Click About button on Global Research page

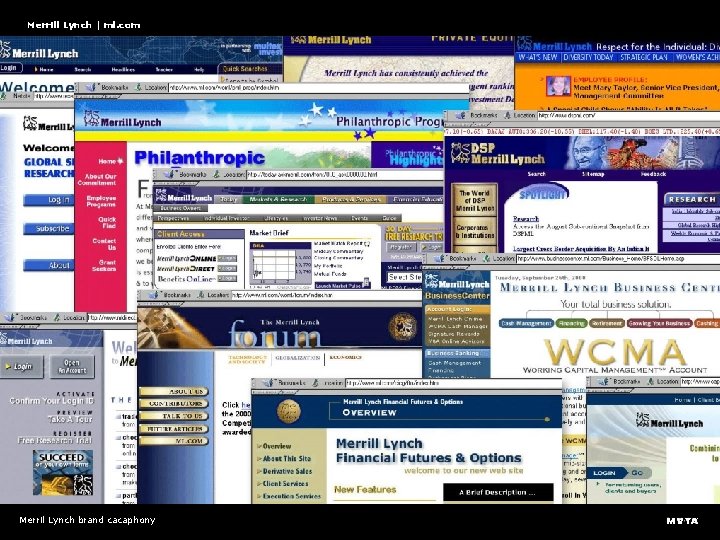pos(49,265)
